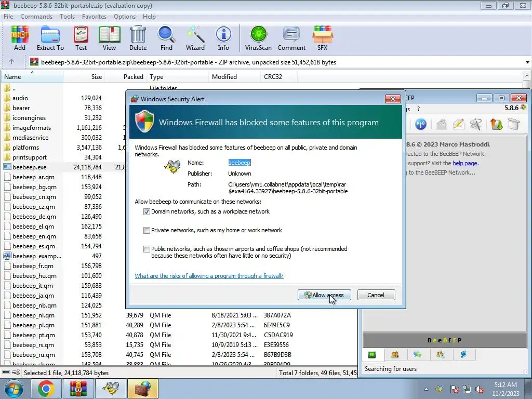Open BeeBEEP help page link
Viewport: 532px width, 399px height.
465,163
